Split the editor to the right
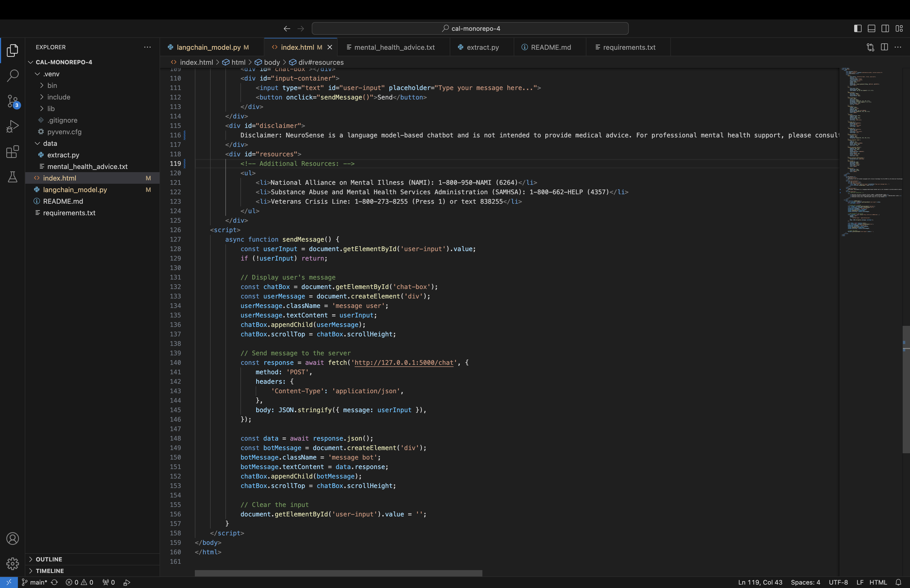This screenshot has height=588, width=910. tap(884, 47)
